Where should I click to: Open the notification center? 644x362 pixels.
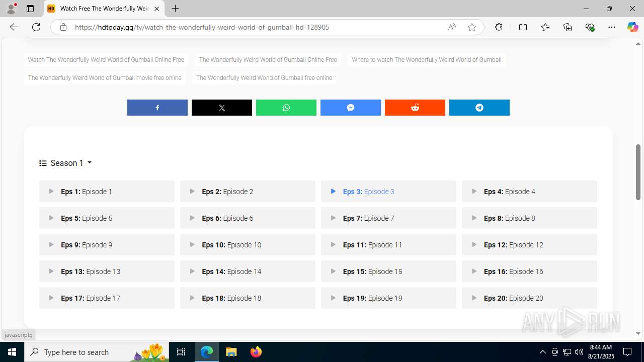[x=627, y=352]
